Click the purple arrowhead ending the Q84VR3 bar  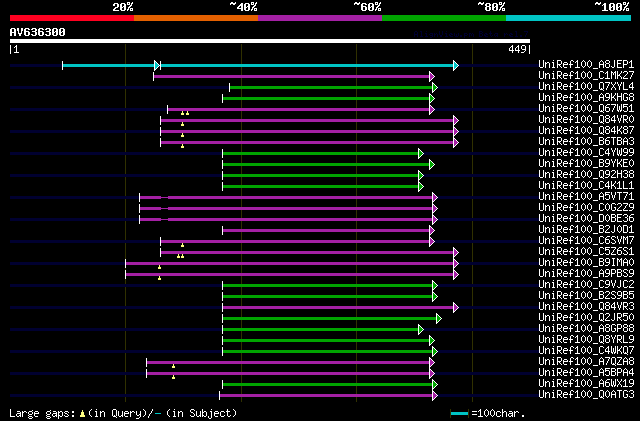click(x=456, y=308)
